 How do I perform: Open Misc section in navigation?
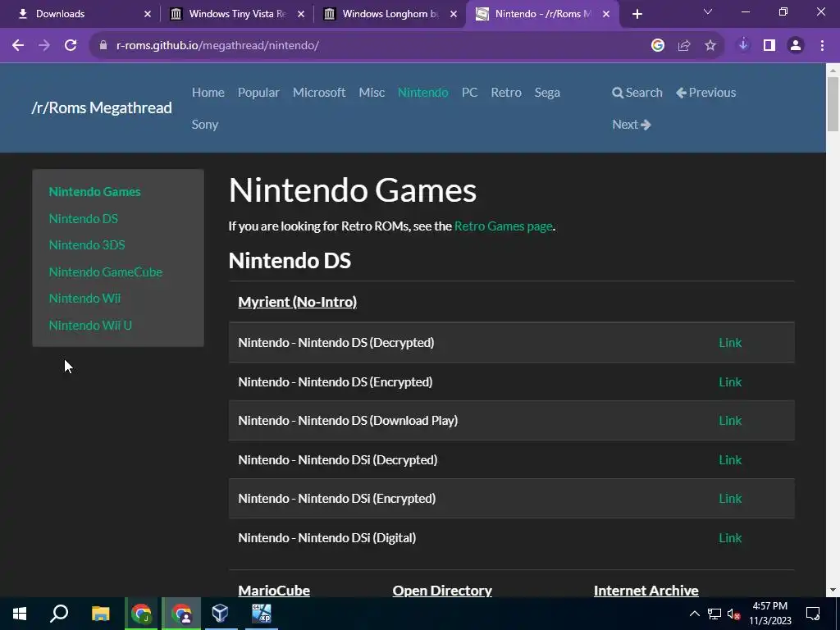(372, 92)
